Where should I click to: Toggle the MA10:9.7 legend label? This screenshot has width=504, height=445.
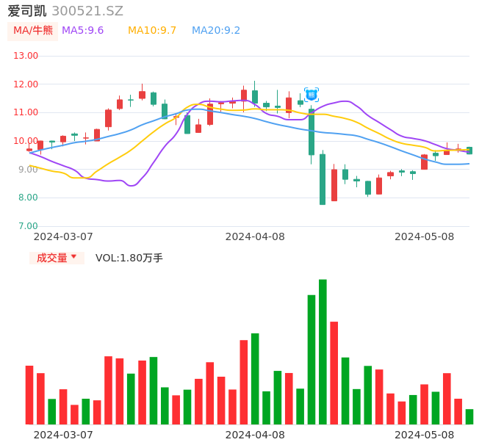[152, 31]
